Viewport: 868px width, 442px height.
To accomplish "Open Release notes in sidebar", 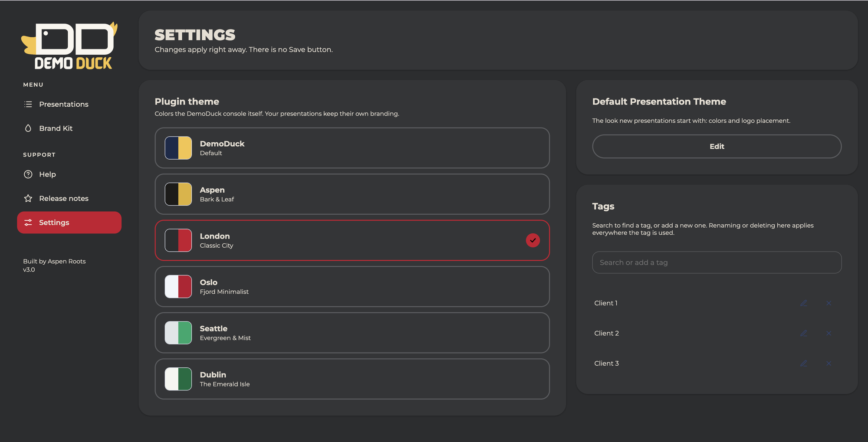I will pos(69,198).
